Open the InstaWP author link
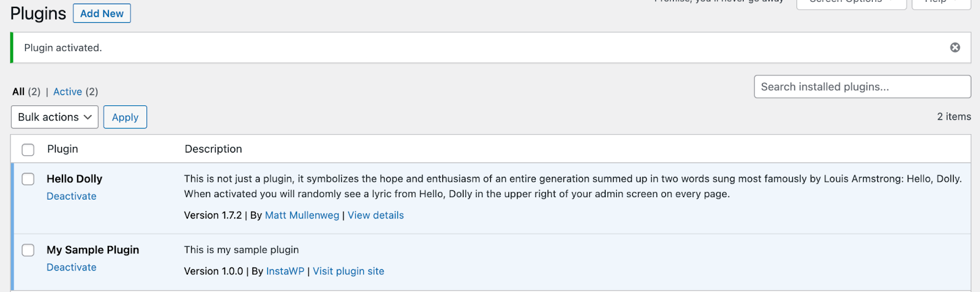Image resolution: width=980 pixels, height=292 pixels. [285, 271]
